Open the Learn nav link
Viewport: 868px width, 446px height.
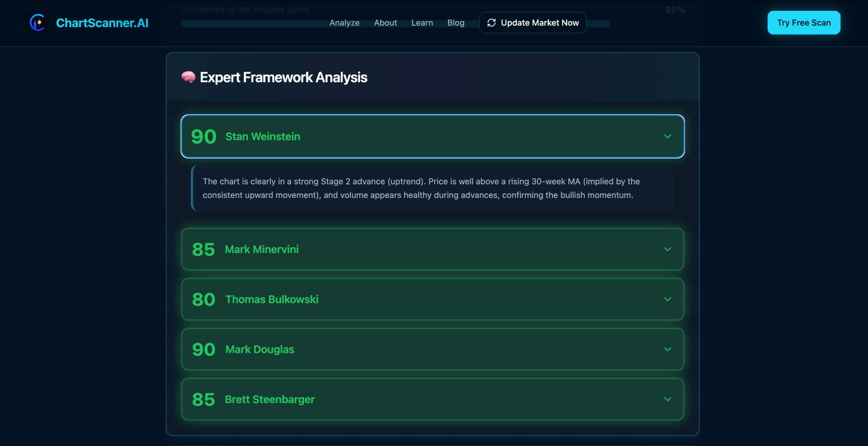point(422,23)
